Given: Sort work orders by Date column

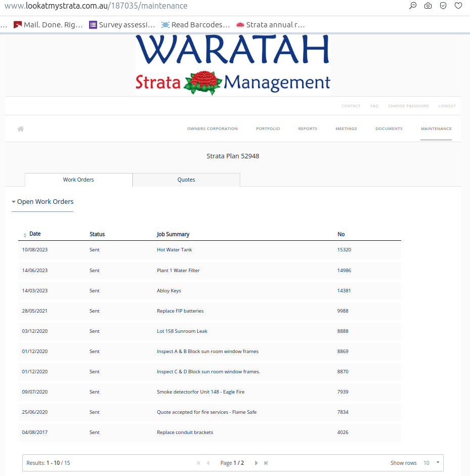Looking at the screenshot, I should click(x=34, y=234).
